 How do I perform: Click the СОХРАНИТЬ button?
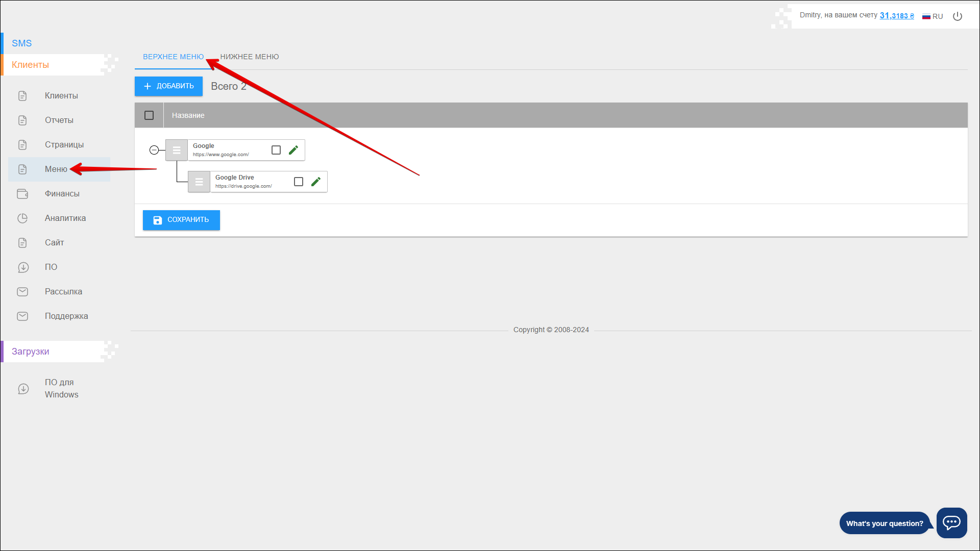(181, 220)
